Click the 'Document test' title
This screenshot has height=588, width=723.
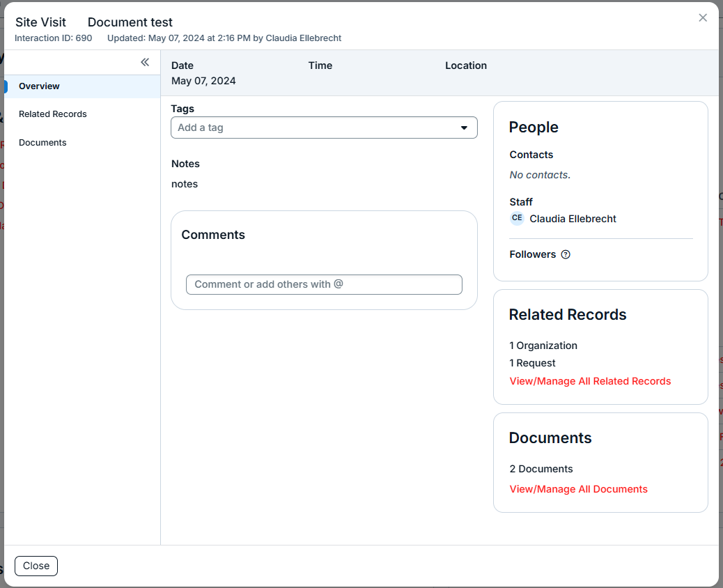pos(130,22)
